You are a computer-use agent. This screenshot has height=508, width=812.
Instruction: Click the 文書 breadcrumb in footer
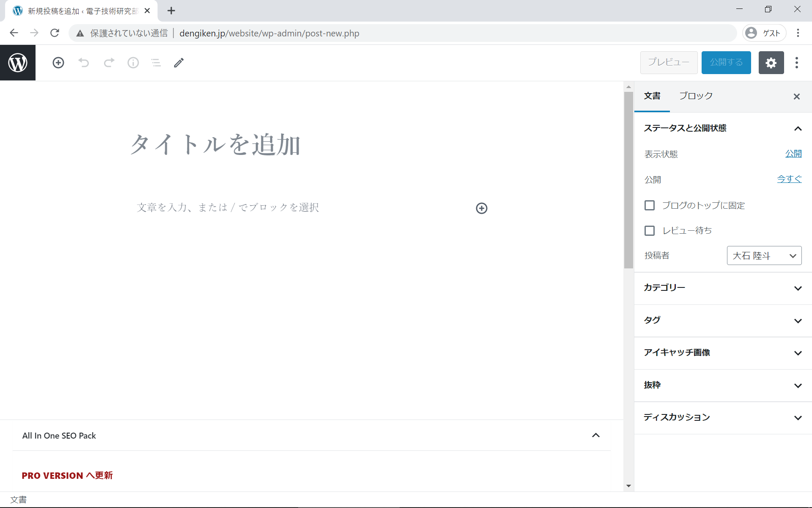point(19,500)
